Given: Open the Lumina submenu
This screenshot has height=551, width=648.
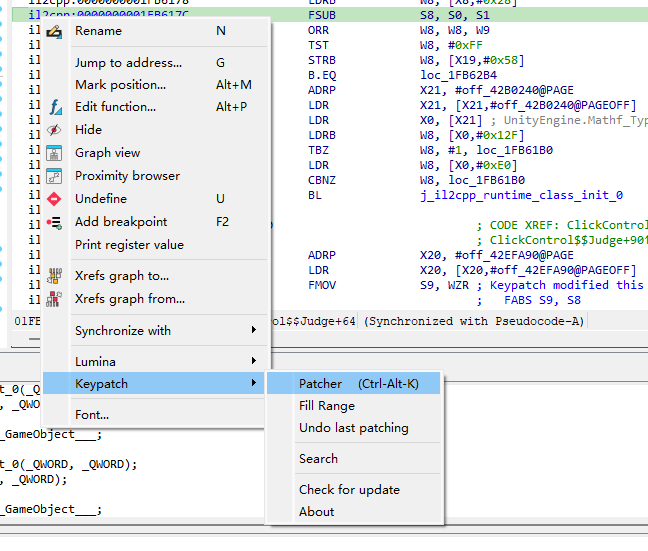Looking at the screenshot, I should [x=156, y=362].
